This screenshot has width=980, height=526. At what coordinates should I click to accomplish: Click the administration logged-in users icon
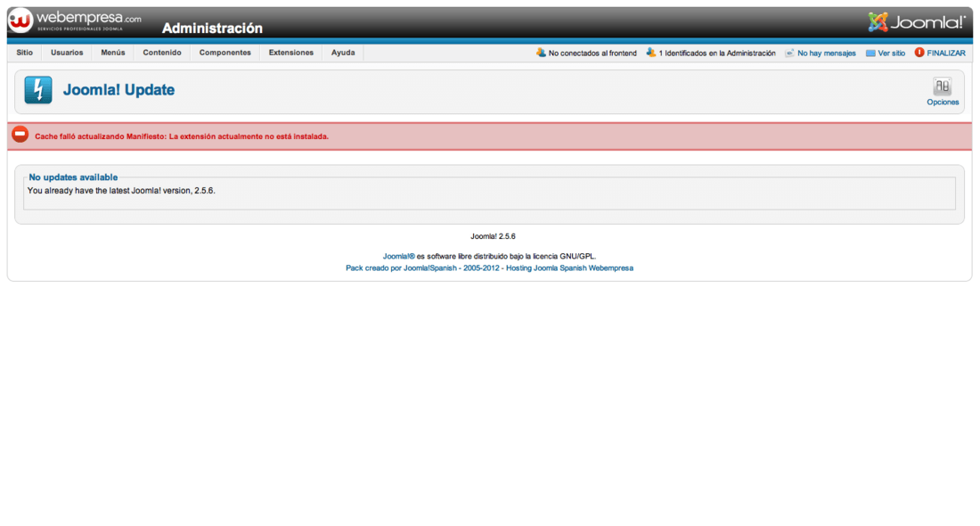650,53
